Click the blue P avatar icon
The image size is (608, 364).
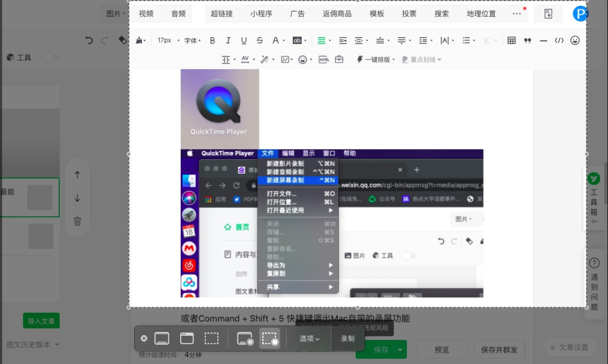click(580, 14)
